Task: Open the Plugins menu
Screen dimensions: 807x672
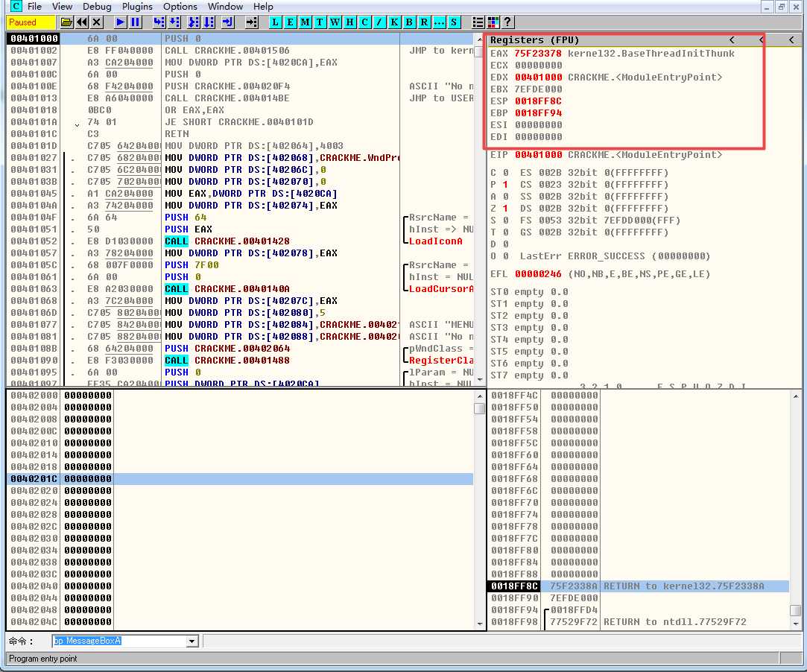Action: (137, 7)
